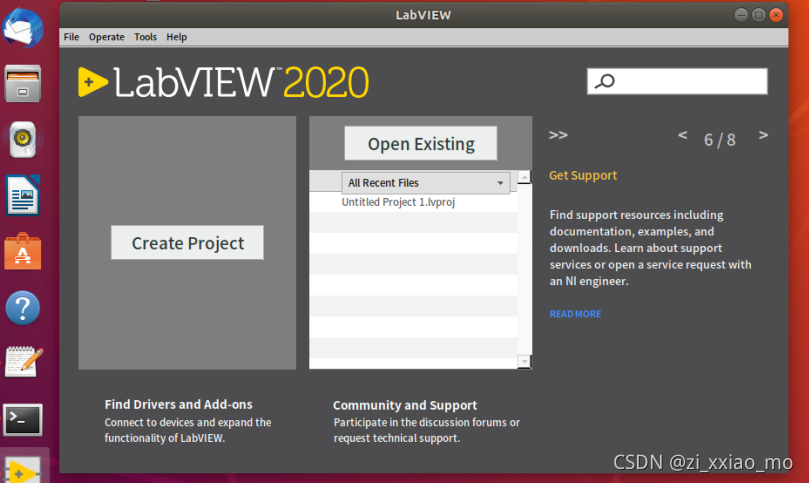The image size is (809, 483).
Task: Expand the All Recent Files dropdown
Action: point(426,183)
